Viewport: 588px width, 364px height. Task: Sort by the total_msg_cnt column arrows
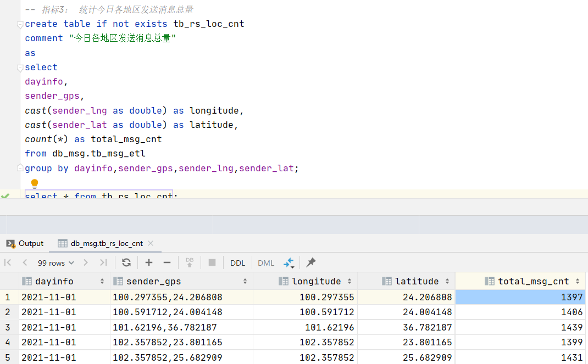coord(578,281)
